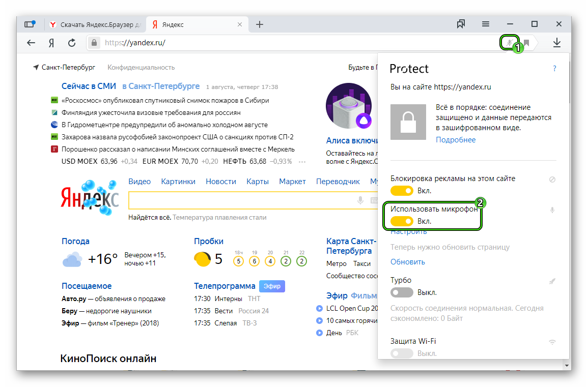
Task: Select the Яндекс tab
Action: click(197, 25)
